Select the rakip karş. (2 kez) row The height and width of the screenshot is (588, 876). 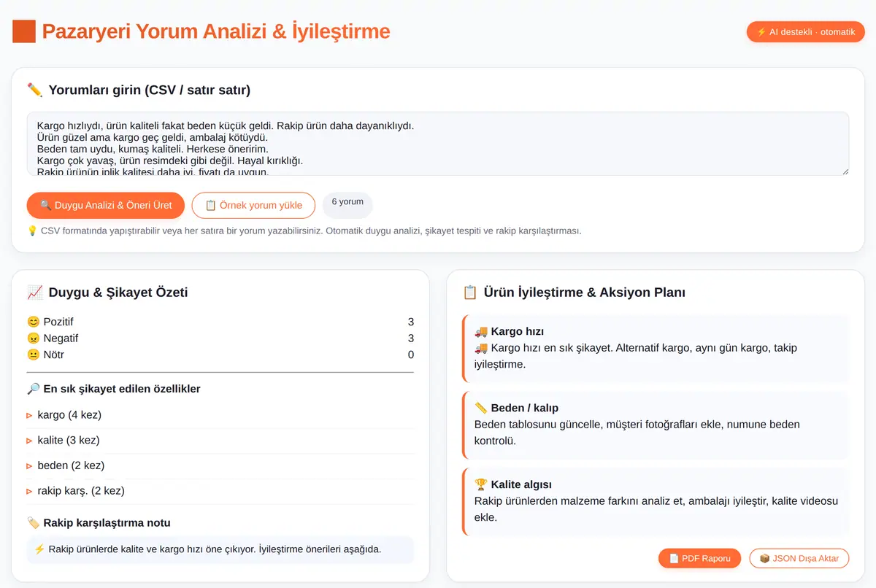tap(220, 491)
